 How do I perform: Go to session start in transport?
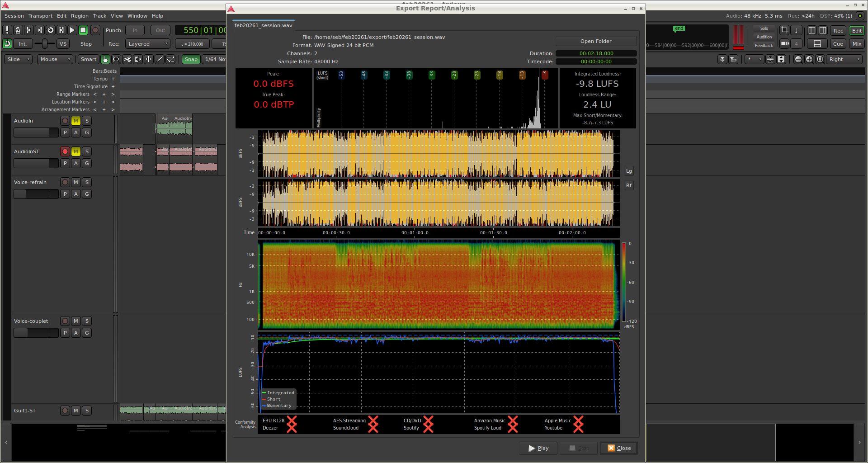pos(28,30)
